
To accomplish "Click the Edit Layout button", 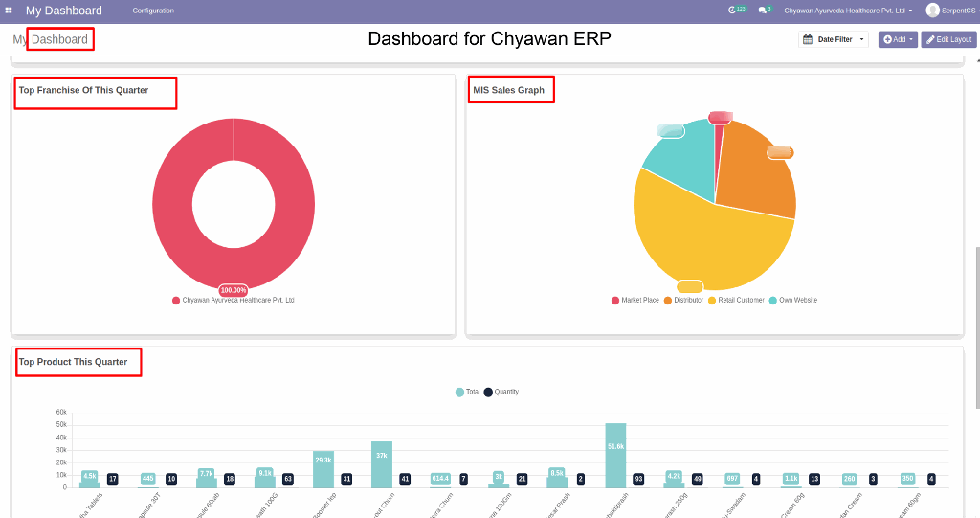I will (948, 39).
